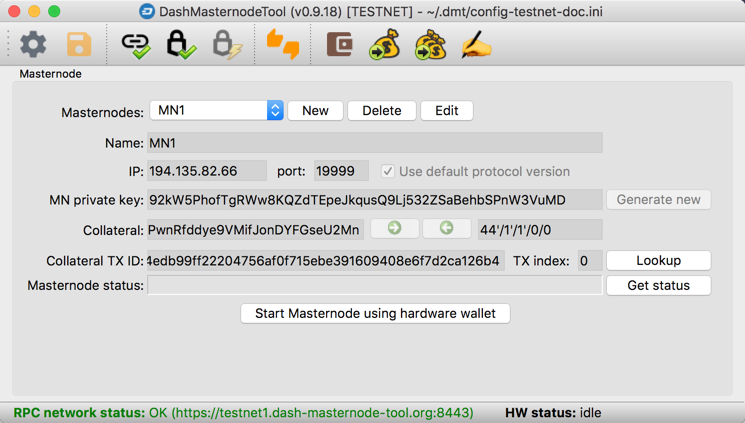The image size is (745, 423).
Task: Disconnect hardware wallet using lightning lock icon
Action: 227,45
